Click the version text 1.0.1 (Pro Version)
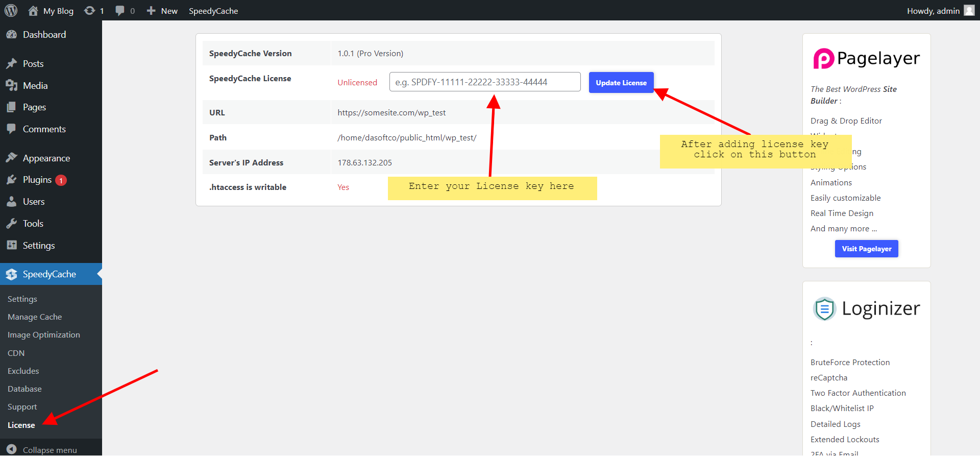Viewport: 980px width, 456px height. tap(370, 53)
